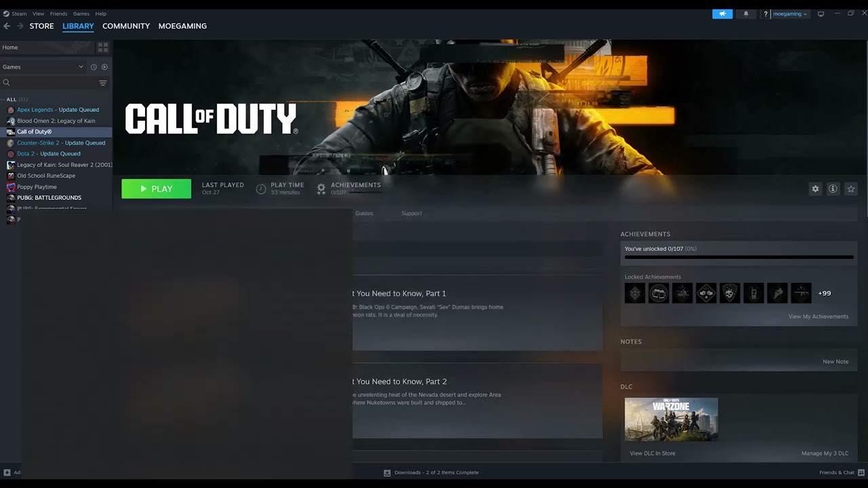868x488 pixels.
Task: Open the Games menu
Action: point(81,14)
